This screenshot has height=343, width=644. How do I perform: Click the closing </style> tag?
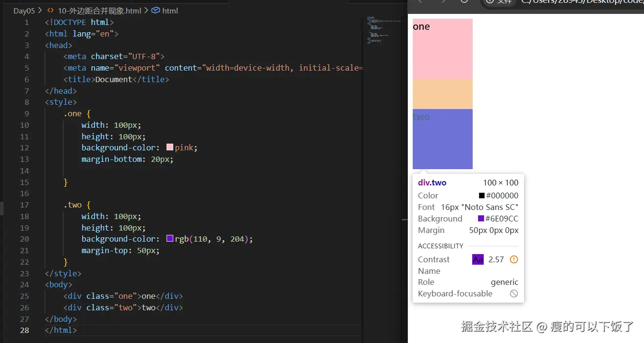click(x=63, y=273)
